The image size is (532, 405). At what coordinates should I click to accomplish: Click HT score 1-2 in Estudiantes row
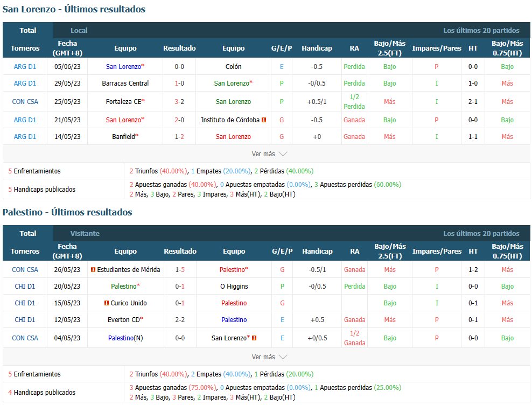click(473, 269)
